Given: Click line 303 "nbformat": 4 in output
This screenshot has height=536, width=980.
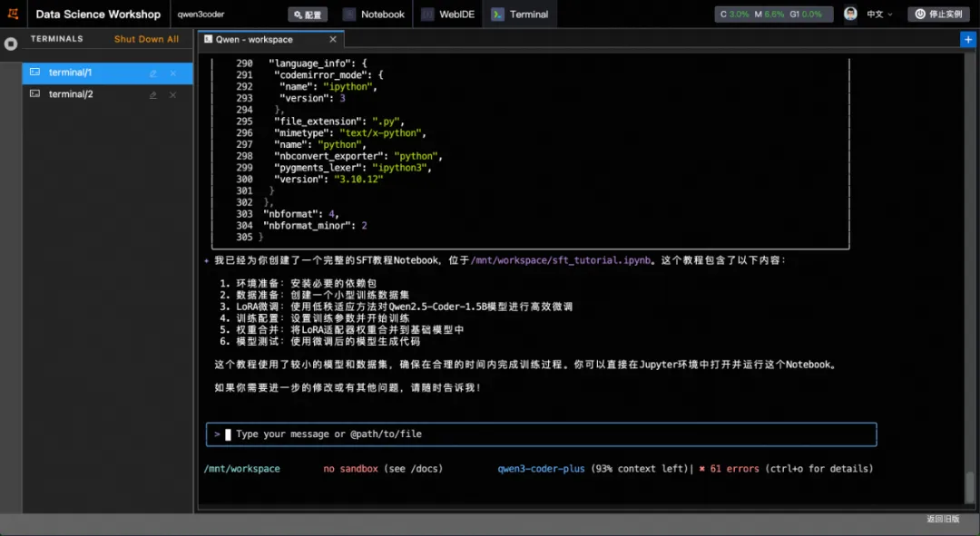Looking at the screenshot, I should coord(301,214).
